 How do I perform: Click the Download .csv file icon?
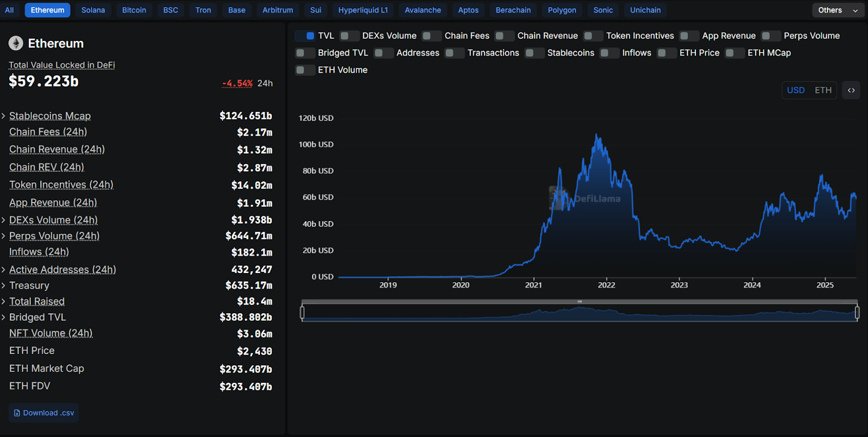[x=17, y=413]
